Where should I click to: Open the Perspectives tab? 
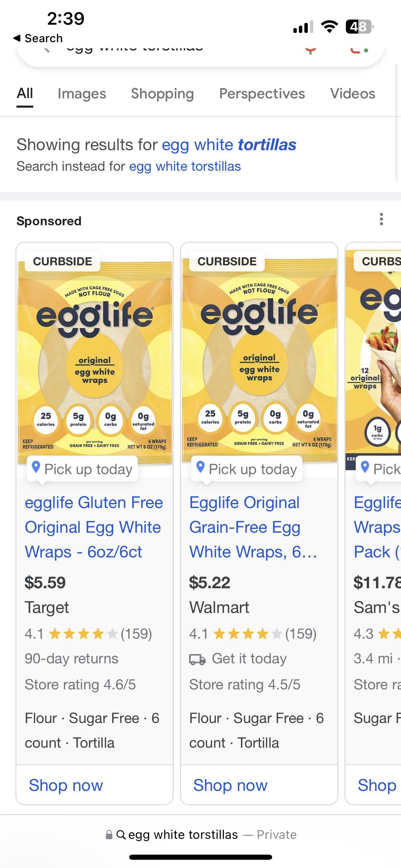click(x=262, y=94)
